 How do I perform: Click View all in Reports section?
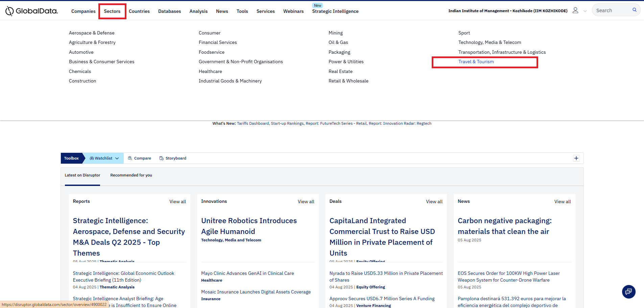[177, 202]
